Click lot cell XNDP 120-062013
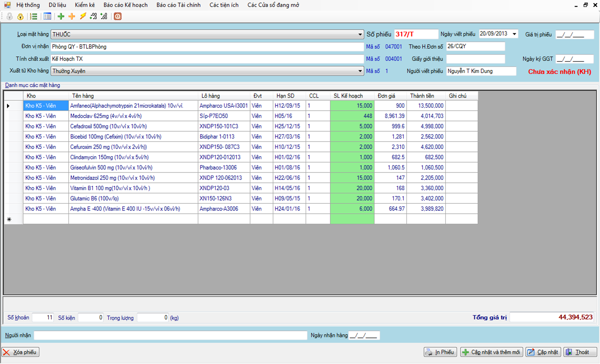The width and height of the screenshot is (600, 364). pyautogui.click(x=224, y=178)
